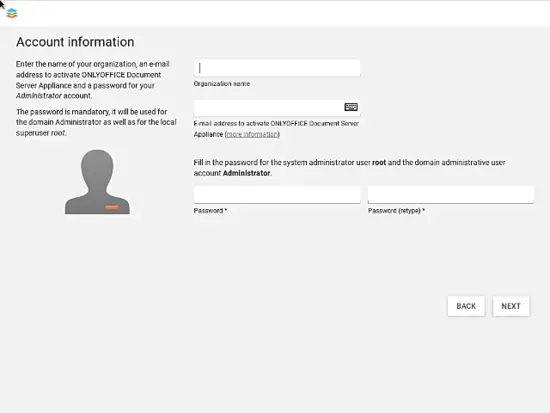The width and height of the screenshot is (550, 413).
Task: Click the 'Organization name' field label
Action: click(x=222, y=84)
